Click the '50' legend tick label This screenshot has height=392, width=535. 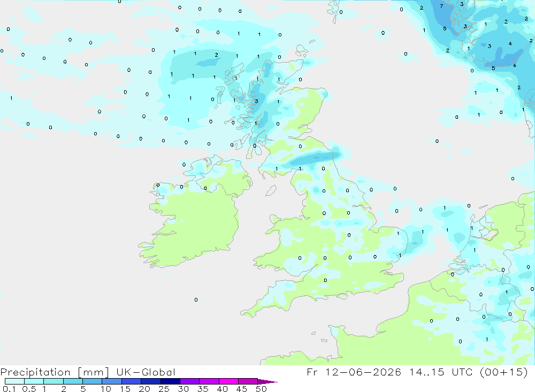[x=261, y=389]
